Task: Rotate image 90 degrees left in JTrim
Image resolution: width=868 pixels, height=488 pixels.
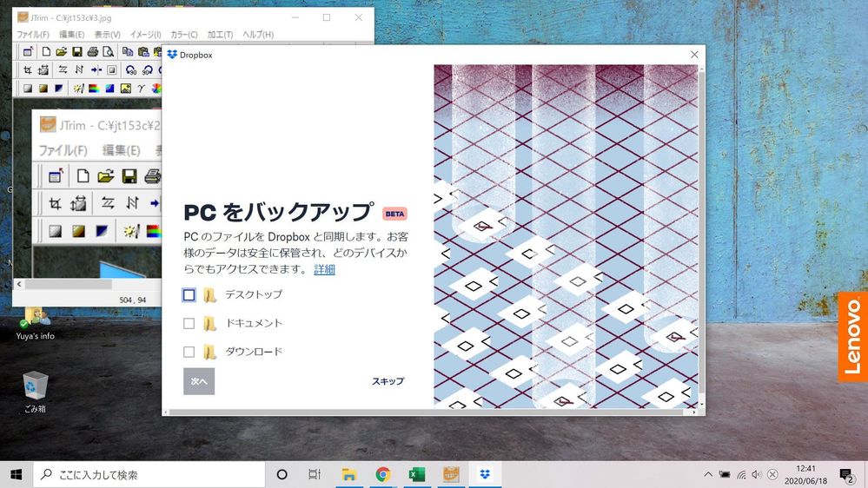Action: pos(130,69)
